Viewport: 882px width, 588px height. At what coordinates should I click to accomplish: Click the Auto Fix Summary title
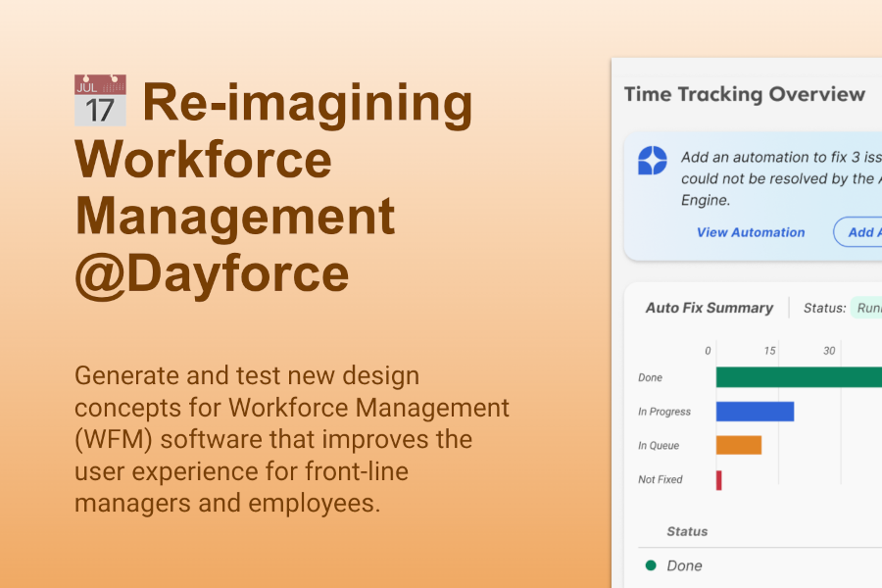point(710,308)
